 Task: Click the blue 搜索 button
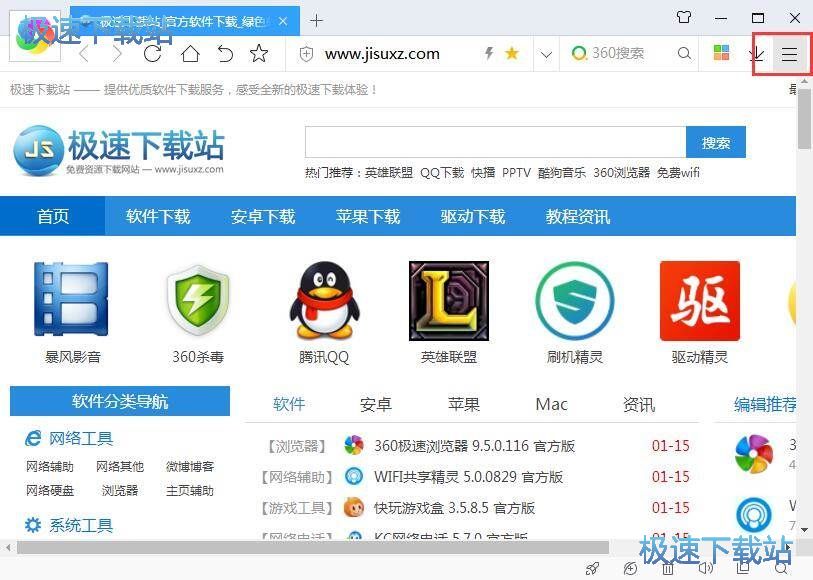click(716, 142)
